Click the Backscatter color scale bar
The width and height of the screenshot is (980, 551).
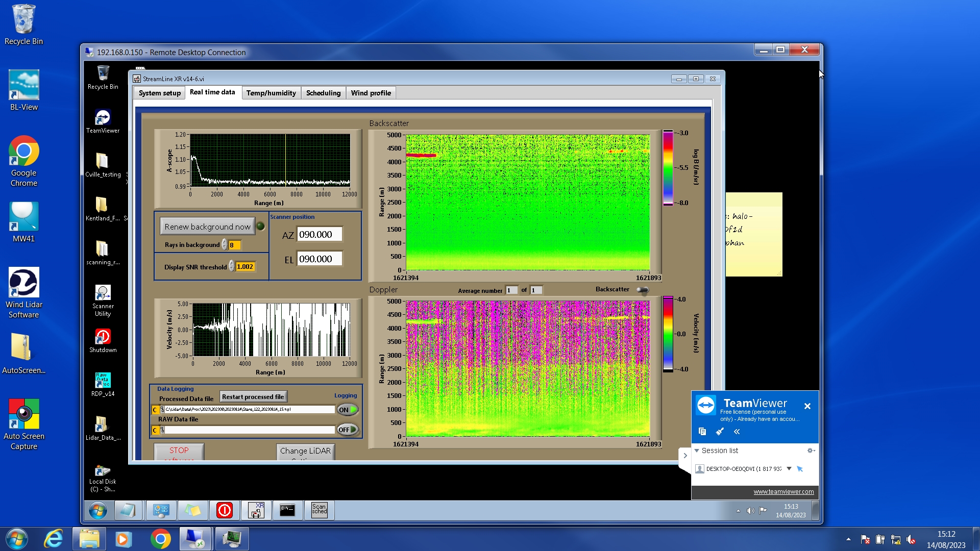click(668, 167)
